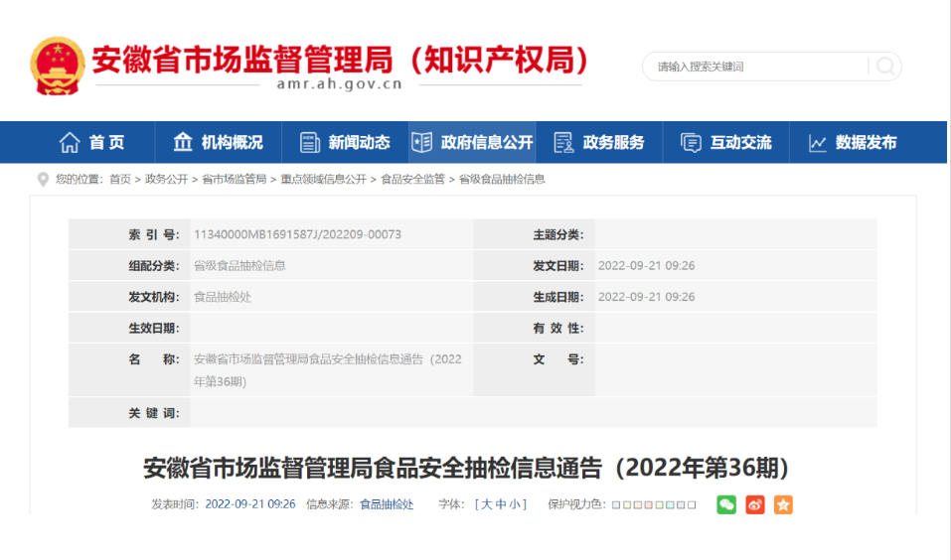This screenshot has width=951, height=560.
Task: Share the notice via Weibo icon
Action: 755,504
